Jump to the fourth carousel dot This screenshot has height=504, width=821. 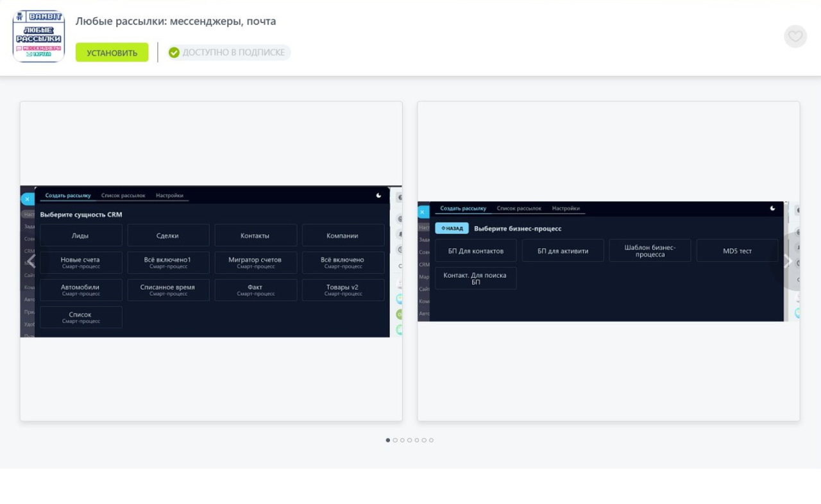click(x=410, y=441)
